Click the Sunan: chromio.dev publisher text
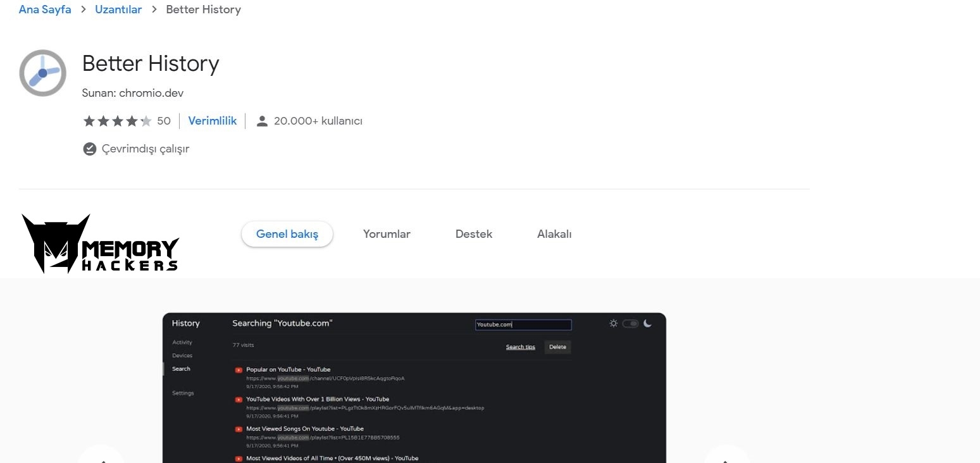980x463 pixels. pyautogui.click(x=133, y=93)
